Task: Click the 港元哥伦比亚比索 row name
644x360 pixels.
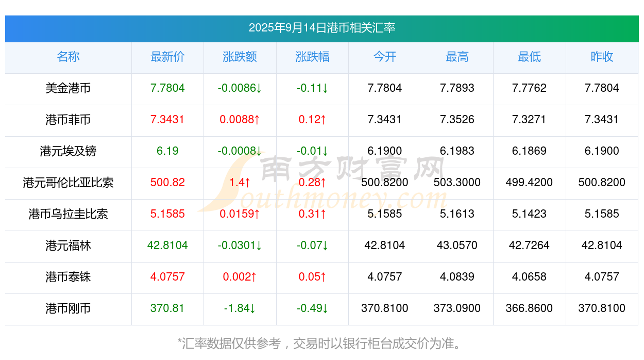Action: click(68, 183)
